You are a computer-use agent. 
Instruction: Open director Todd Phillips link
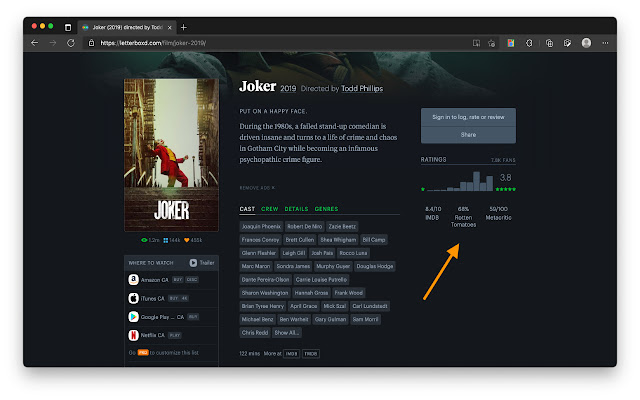pos(362,89)
